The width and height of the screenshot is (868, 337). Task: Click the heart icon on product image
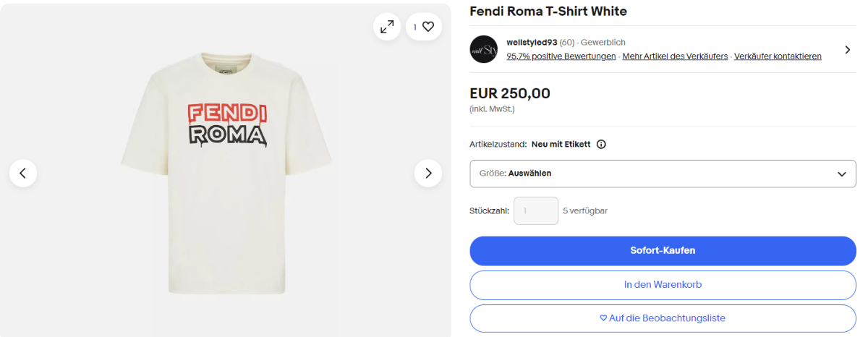click(x=427, y=27)
